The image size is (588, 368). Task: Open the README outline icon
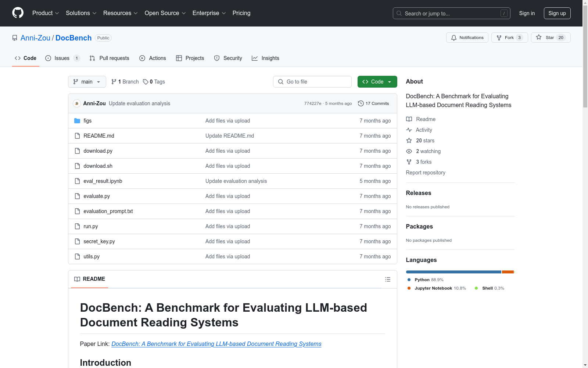tap(387, 279)
